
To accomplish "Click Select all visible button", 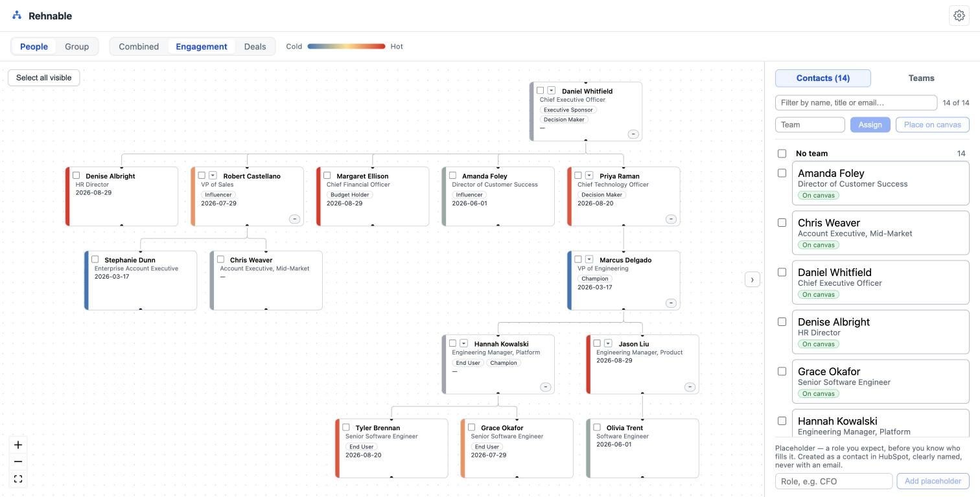I will click(44, 78).
